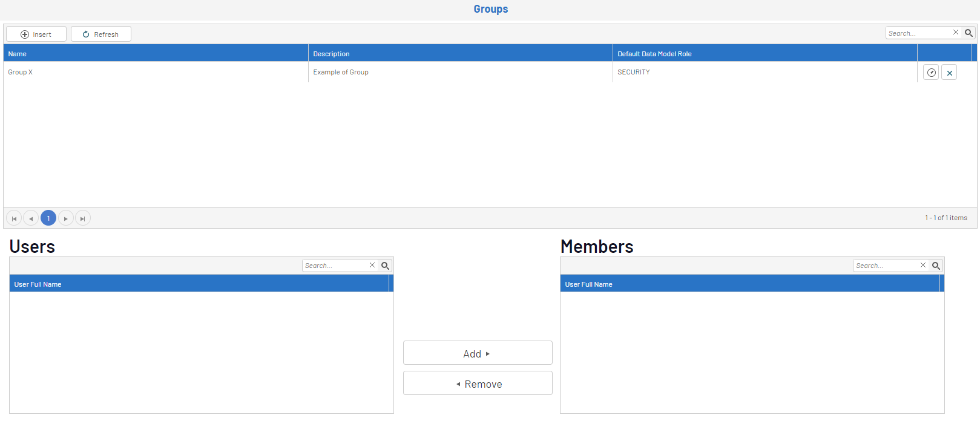Go to previous page of Groups
This screenshot has width=980, height=421.
31,218
